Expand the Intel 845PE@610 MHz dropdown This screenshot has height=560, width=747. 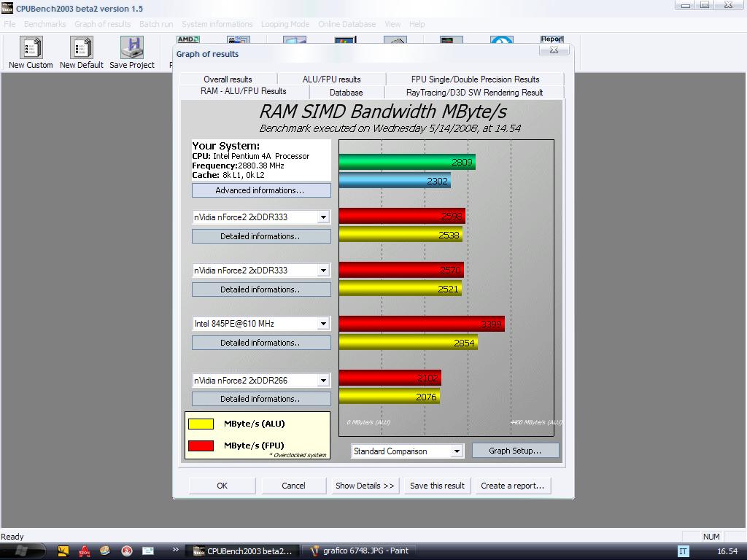pos(323,324)
